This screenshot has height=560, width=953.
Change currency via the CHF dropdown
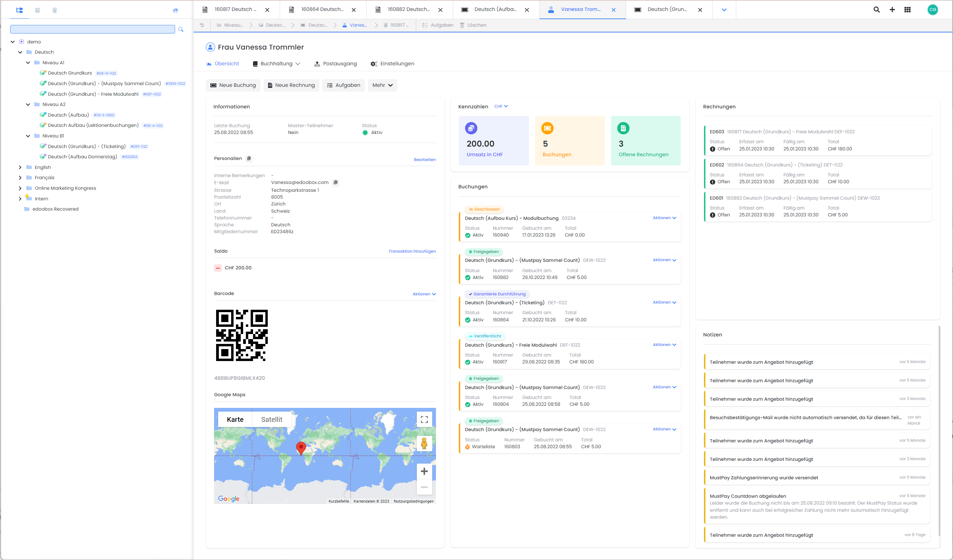(x=501, y=106)
